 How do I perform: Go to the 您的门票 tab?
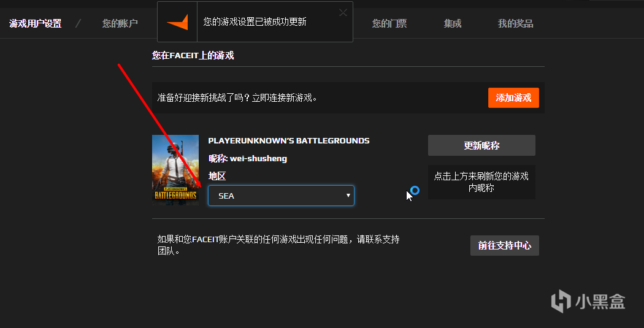[x=389, y=24]
